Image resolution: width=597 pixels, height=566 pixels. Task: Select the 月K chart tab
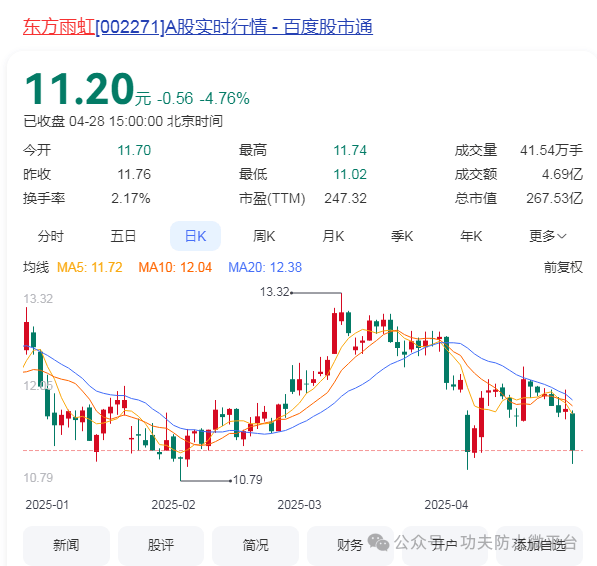pos(333,236)
